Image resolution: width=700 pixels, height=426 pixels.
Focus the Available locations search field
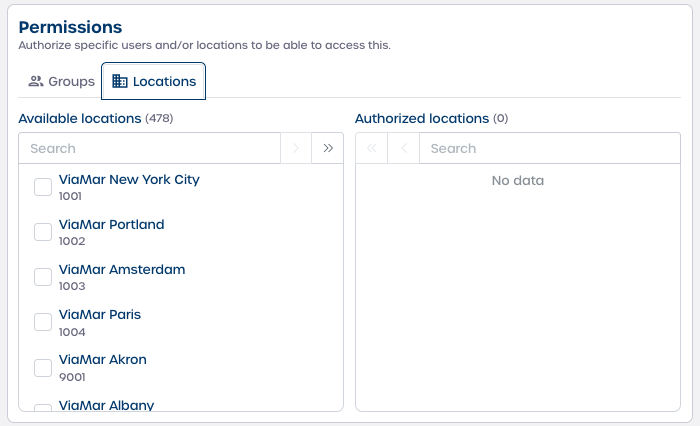point(150,148)
